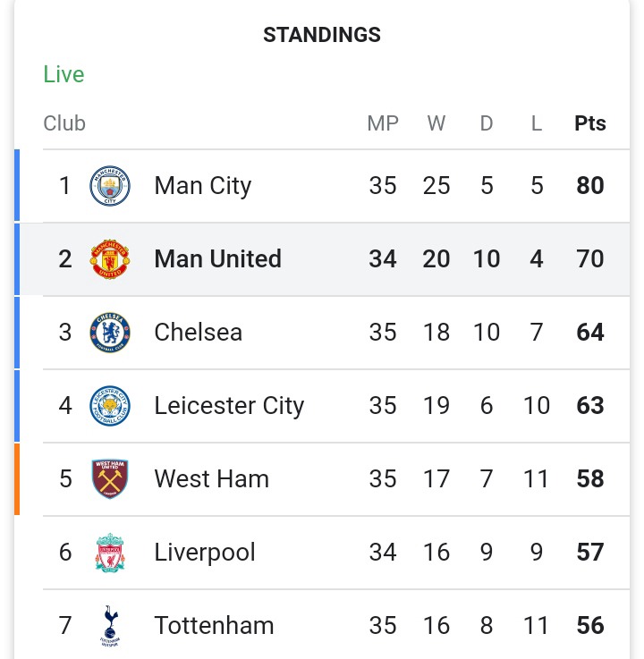Click the Leicester City club crest

click(x=110, y=406)
